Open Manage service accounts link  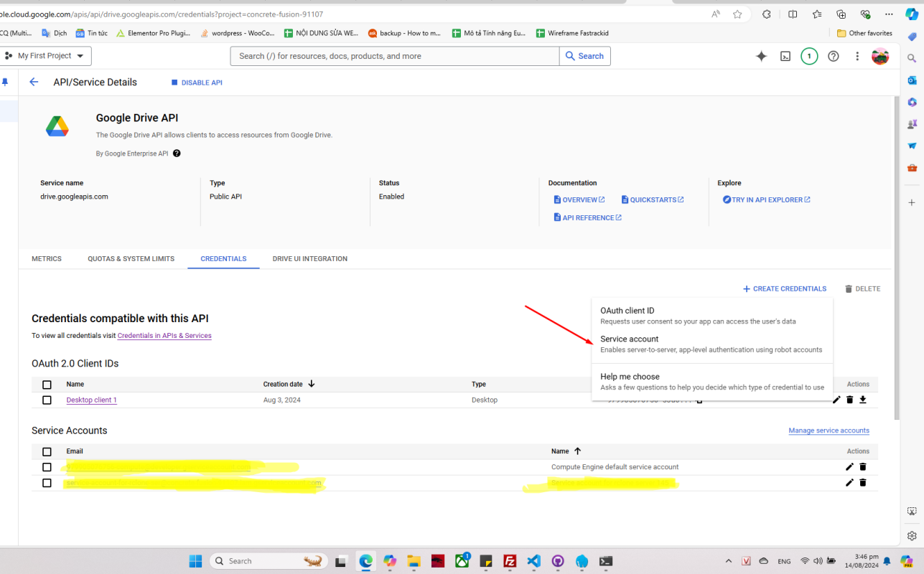829,430
